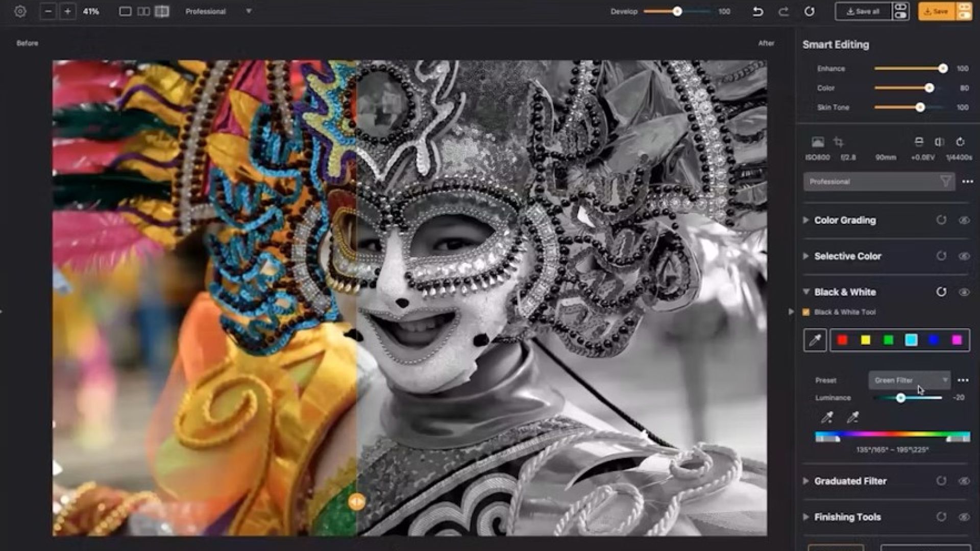Viewport: 980px width, 551px height.
Task: Toggle Selective Color visibility eye
Action: click(x=964, y=256)
